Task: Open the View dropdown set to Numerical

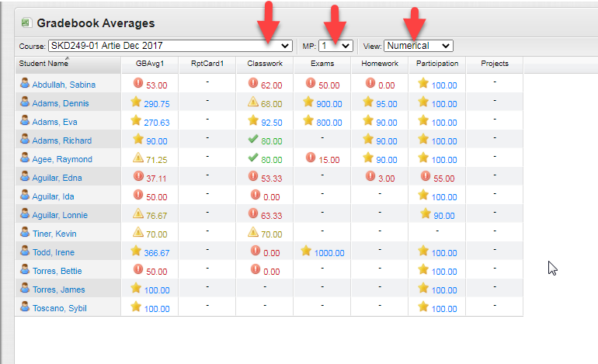Action: click(419, 46)
